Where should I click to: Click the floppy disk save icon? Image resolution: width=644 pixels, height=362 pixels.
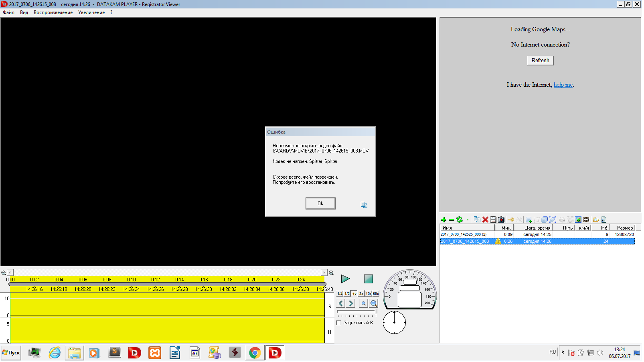click(493, 220)
